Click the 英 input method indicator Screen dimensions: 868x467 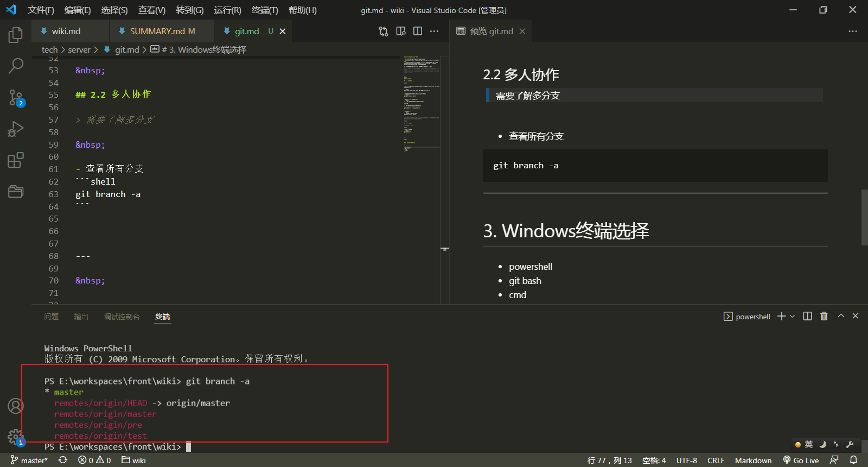(809, 444)
